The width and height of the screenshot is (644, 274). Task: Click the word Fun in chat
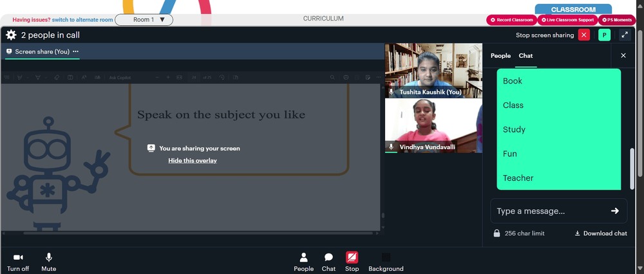pos(509,154)
